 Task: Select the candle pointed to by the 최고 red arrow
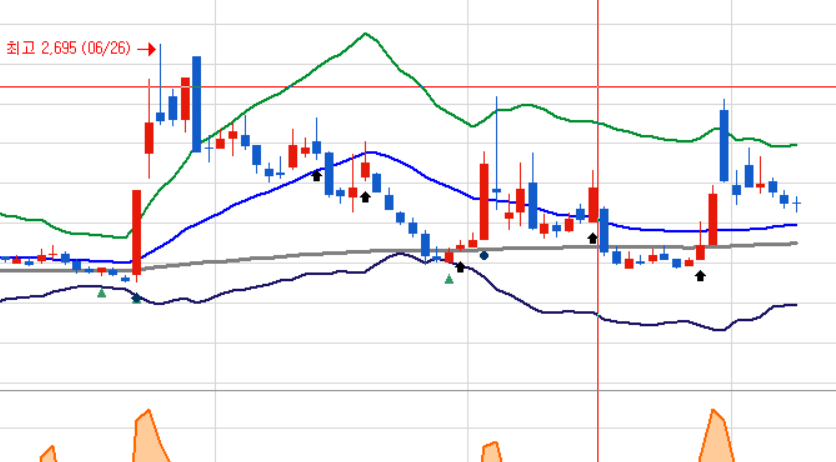tap(160, 117)
